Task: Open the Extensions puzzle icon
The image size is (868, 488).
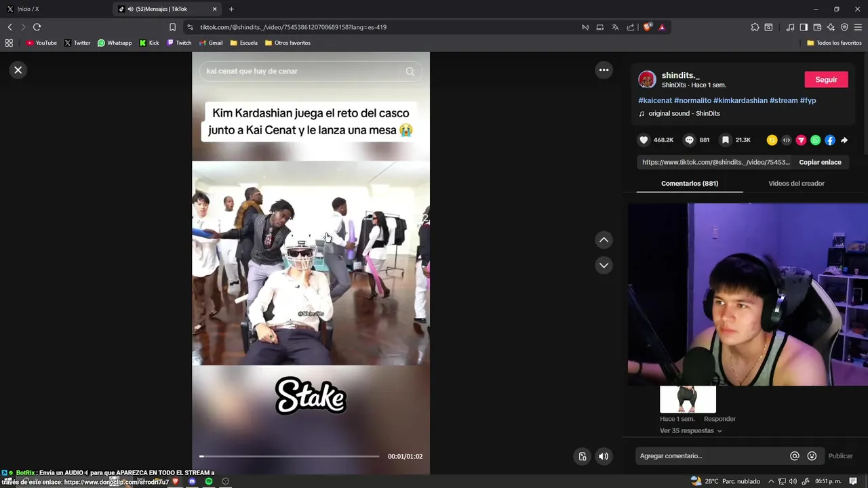Action: [755, 27]
